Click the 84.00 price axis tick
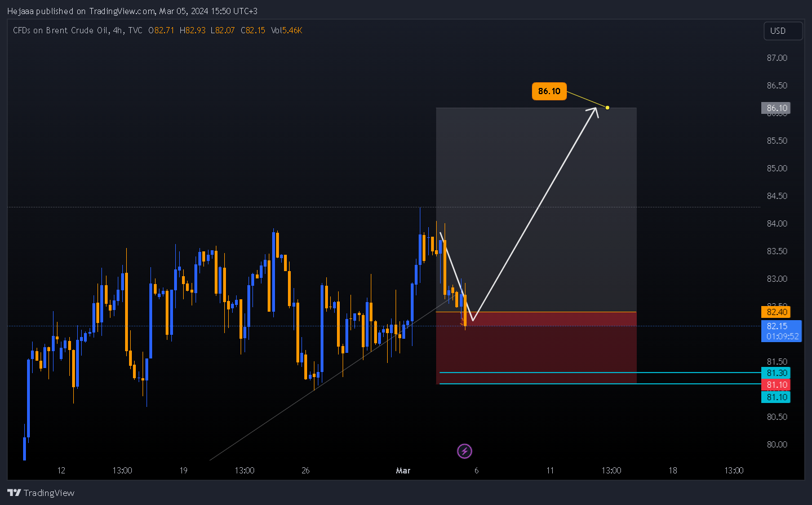812x505 pixels. [x=777, y=223]
